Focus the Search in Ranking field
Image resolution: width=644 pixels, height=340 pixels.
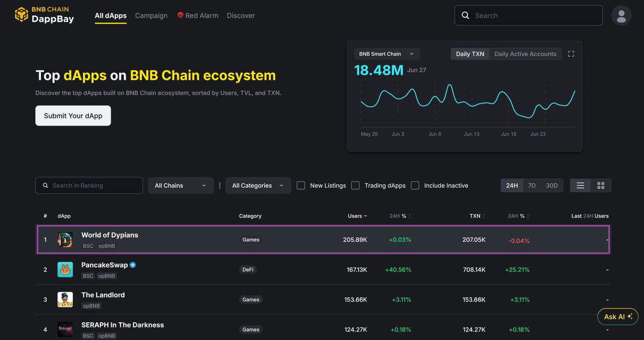(x=89, y=186)
